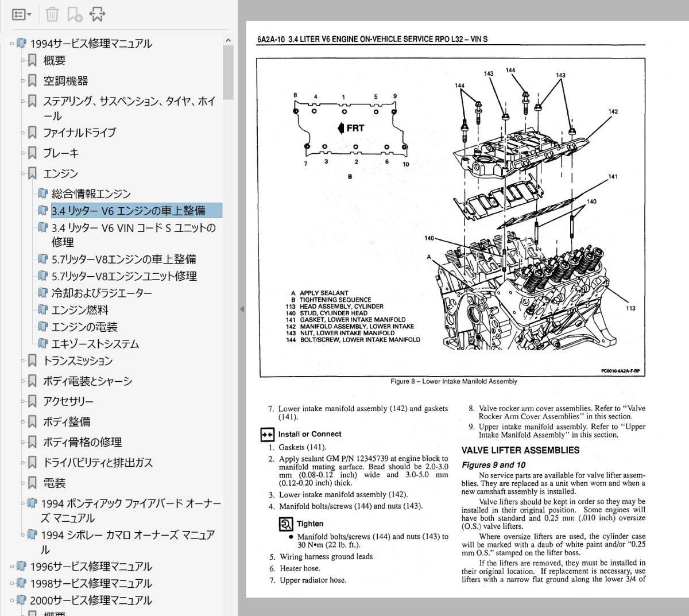Click the find current bookmark icon
Image resolution: width=689 pixels, height=616 pixels.
(97, 14)
